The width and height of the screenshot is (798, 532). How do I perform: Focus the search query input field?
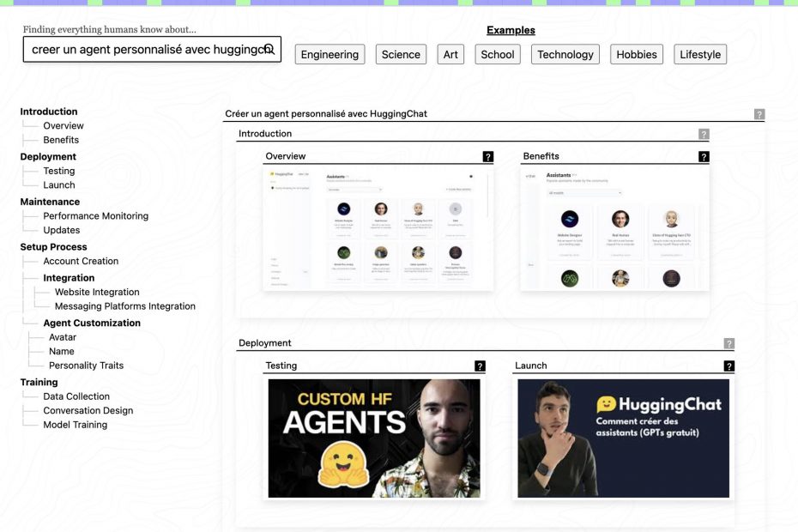(142, 50)
